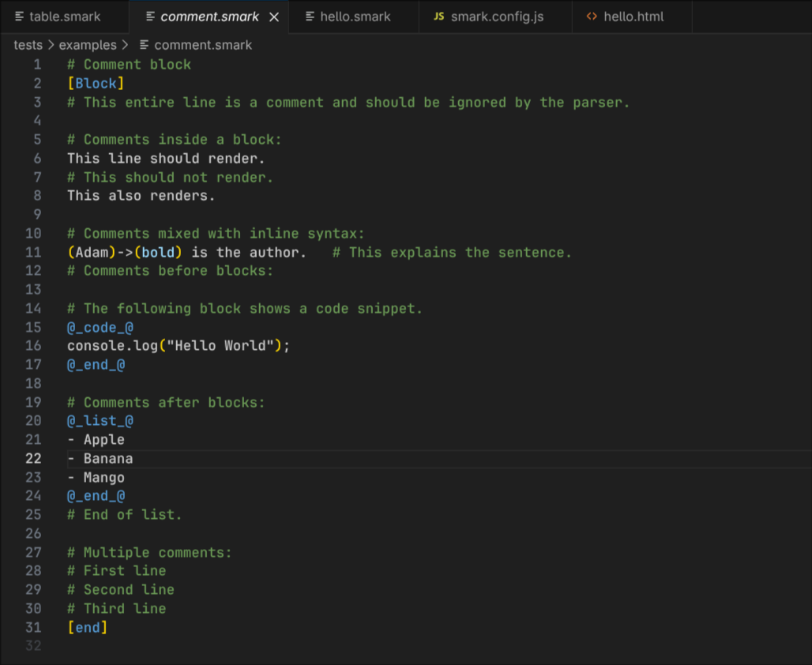Place cursor on the console.log line
Image resolution: width=812 pixels, height=665 pixels.
pyautogui.click(x=179, y=345)
